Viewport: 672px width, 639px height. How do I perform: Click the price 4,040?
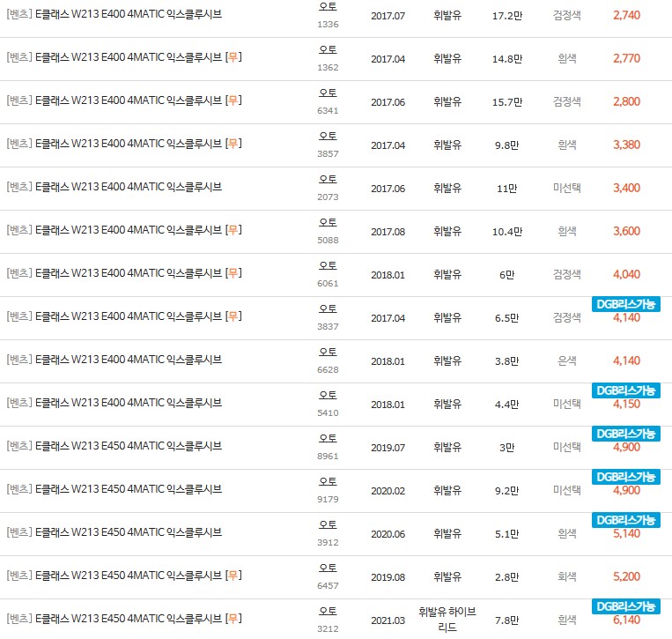[x=626, y=274]
